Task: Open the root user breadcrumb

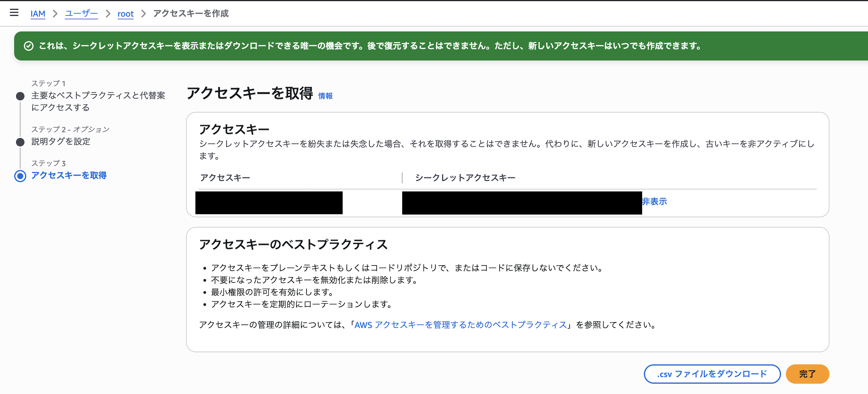Action: point(125,14)
